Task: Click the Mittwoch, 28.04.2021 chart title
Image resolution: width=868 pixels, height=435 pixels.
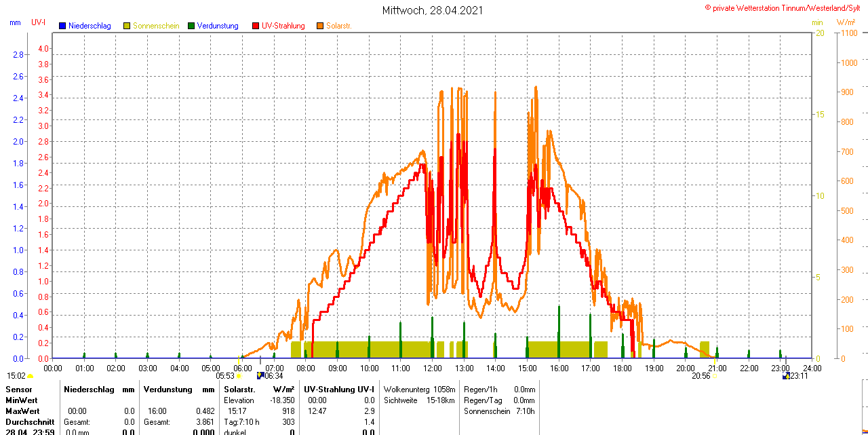Action: tap(433, 10)
